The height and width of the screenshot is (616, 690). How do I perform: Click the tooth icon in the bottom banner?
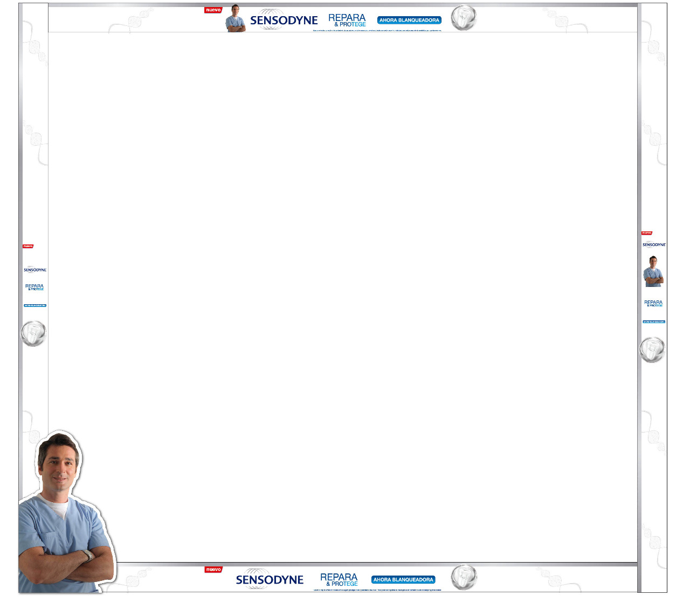tap(464, 577)
